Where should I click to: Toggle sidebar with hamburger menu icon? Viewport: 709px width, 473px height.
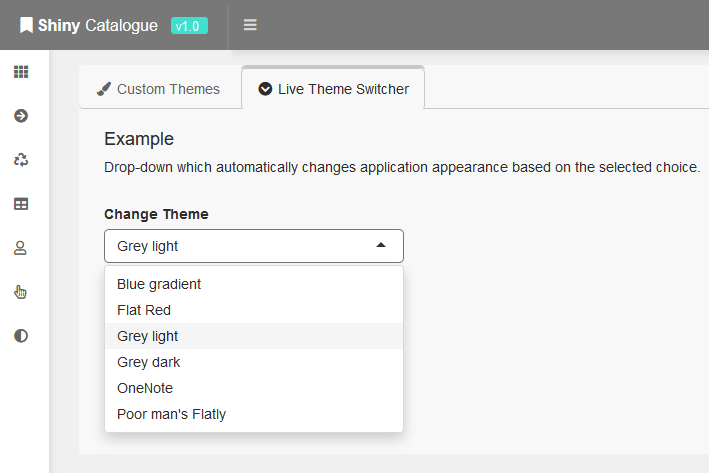pyautogui.click(x=250, y=25)
